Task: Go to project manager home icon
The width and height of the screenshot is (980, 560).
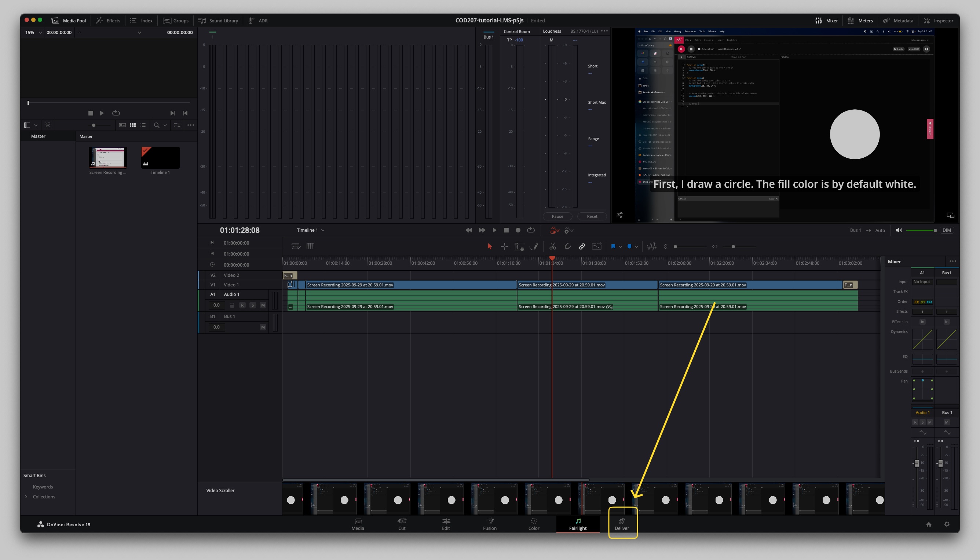Action: pyautogui.click(x=928, y=524)
